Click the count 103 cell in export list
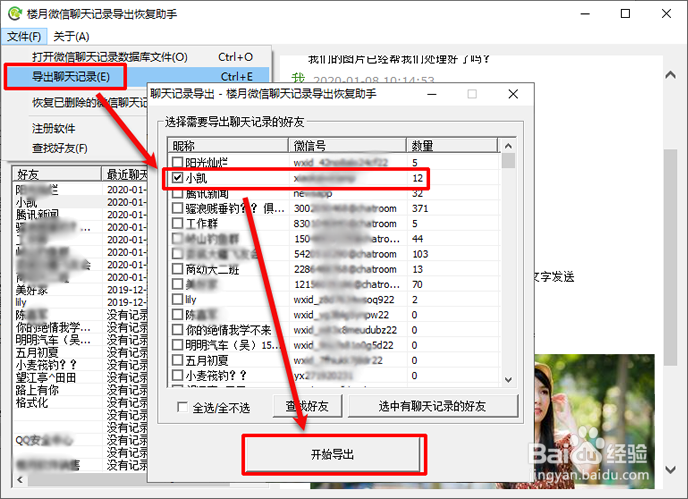 pos(420,254)
